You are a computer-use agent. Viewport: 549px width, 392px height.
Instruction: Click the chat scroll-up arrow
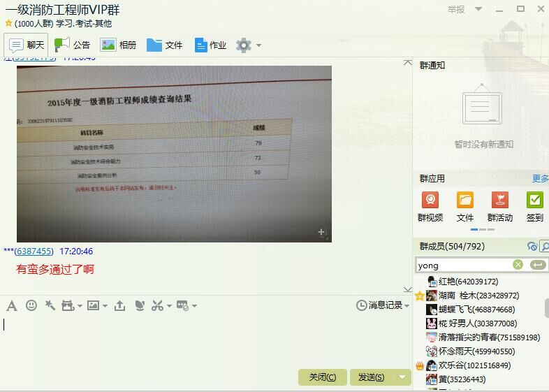point(407,62)
